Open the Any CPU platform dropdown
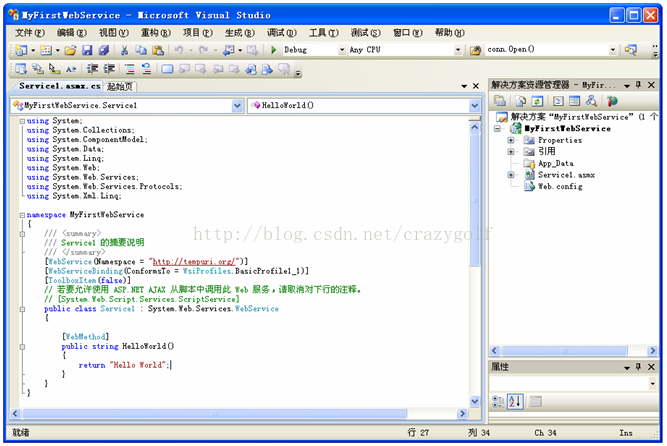667x446 pixels. pyautogui.click(x=458, y=50)
